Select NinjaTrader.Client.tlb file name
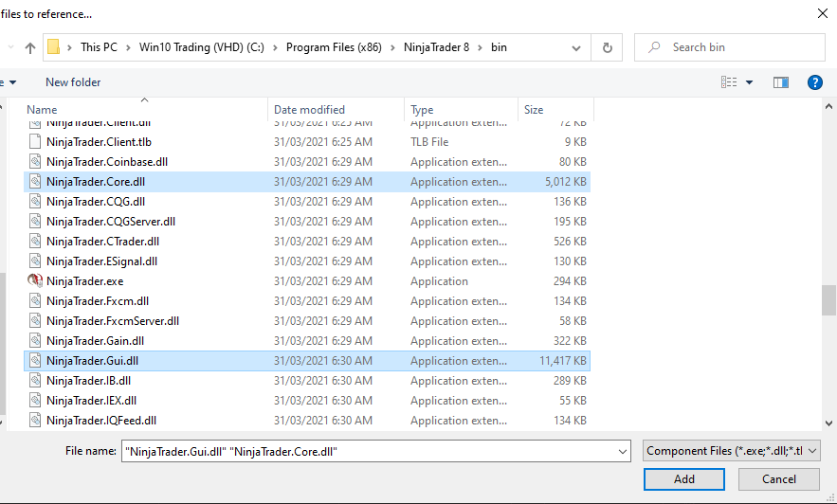This screenshot has width=837, height=504. [99, 142]
